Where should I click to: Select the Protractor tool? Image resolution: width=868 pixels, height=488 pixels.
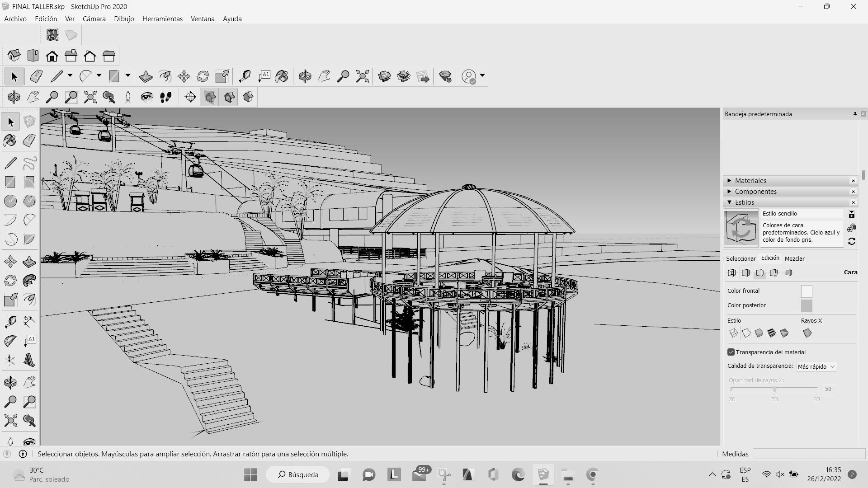[x=10, y=341]
